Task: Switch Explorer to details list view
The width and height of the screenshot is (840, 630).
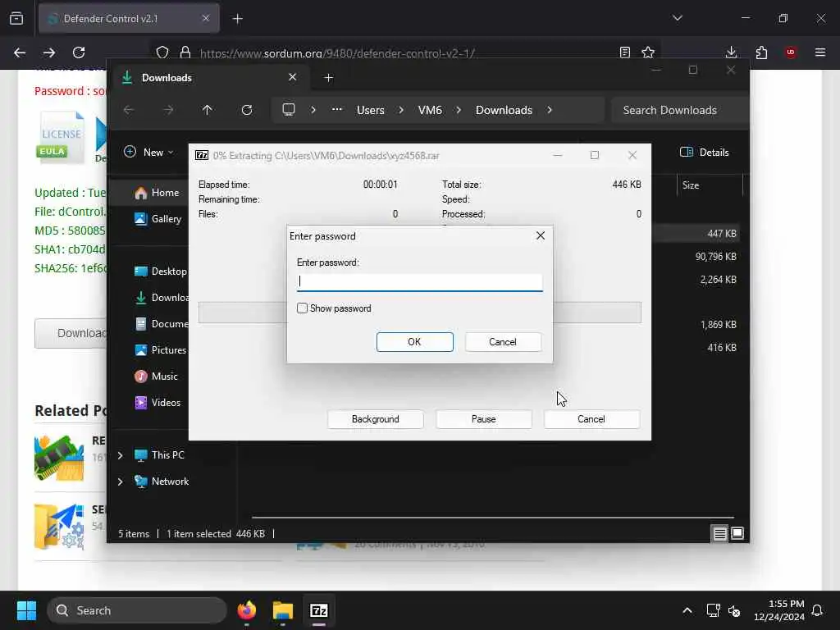Action: point(720,533)
